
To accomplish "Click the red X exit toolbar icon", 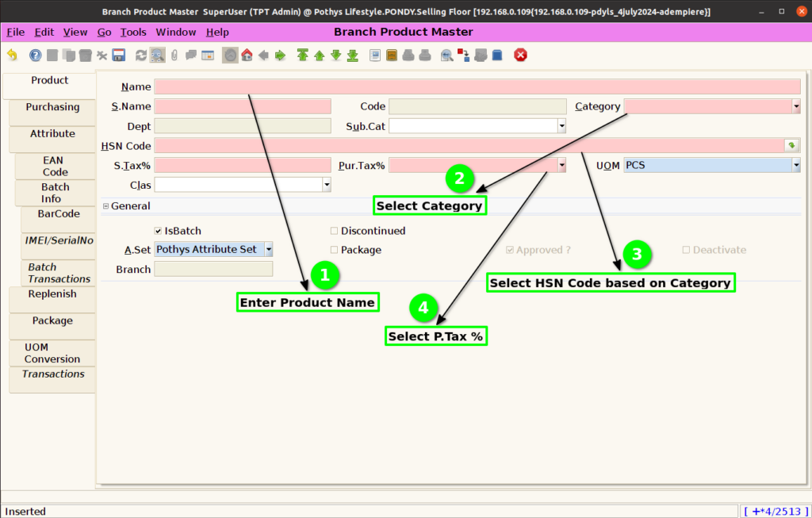I will 520,55.
